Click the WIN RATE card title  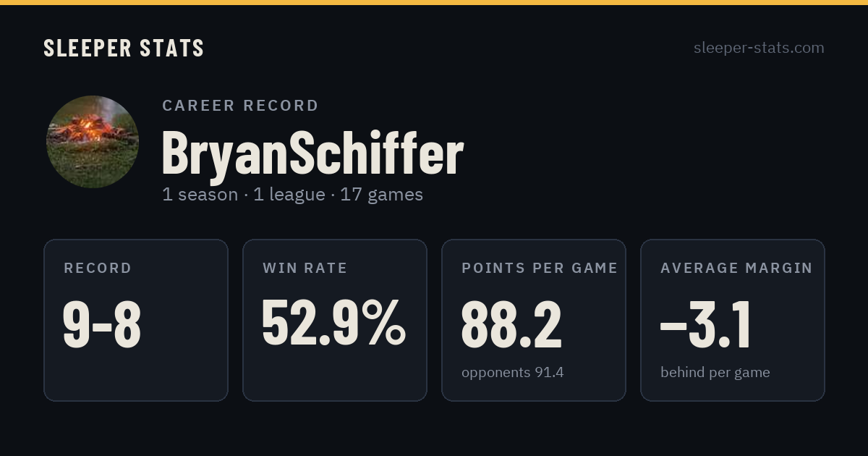(305, 269)
